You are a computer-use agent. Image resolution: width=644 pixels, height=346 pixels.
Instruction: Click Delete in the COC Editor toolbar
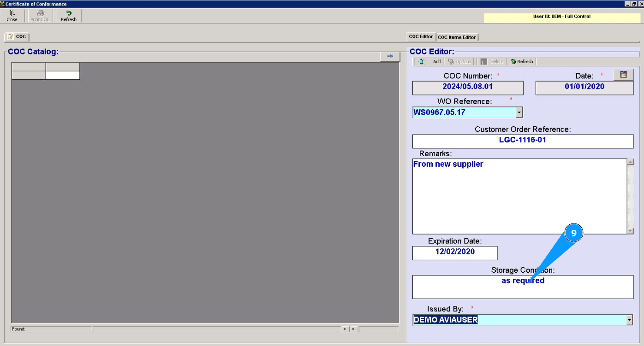pyautogui.click(x=492, y=62)
